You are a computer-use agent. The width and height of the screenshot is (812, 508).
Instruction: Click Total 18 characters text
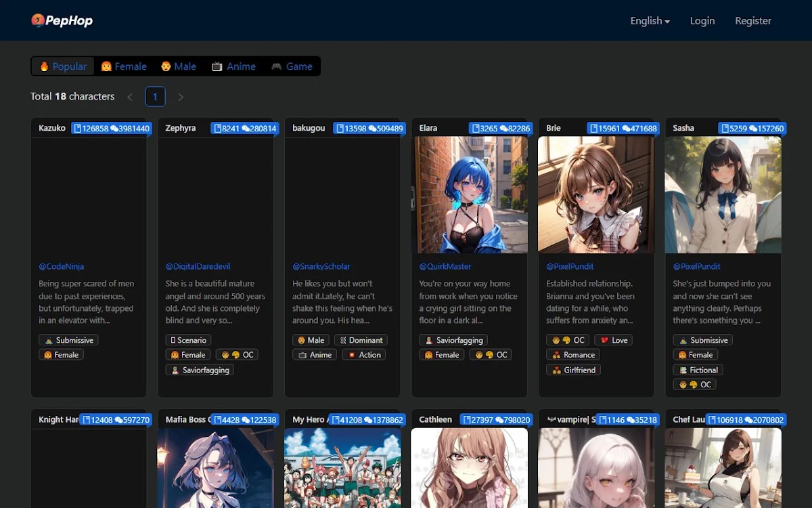click(x=72, y=96)
